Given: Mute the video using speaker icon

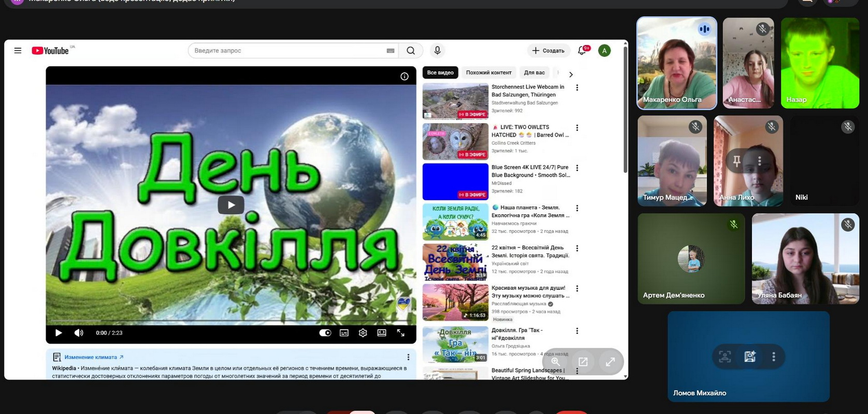Looking at the screenshot, I should [x=79, y=333].
